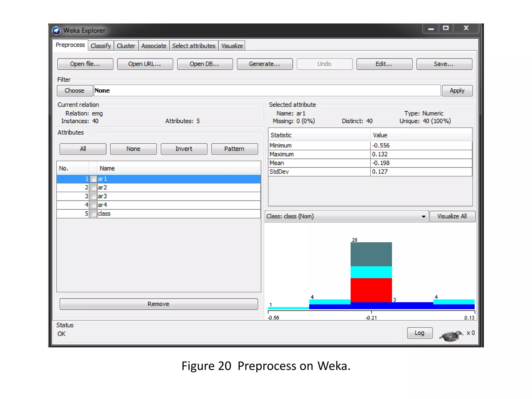Click the No. column header
This screenshot has height=399, width=532.
pos(73,168)
